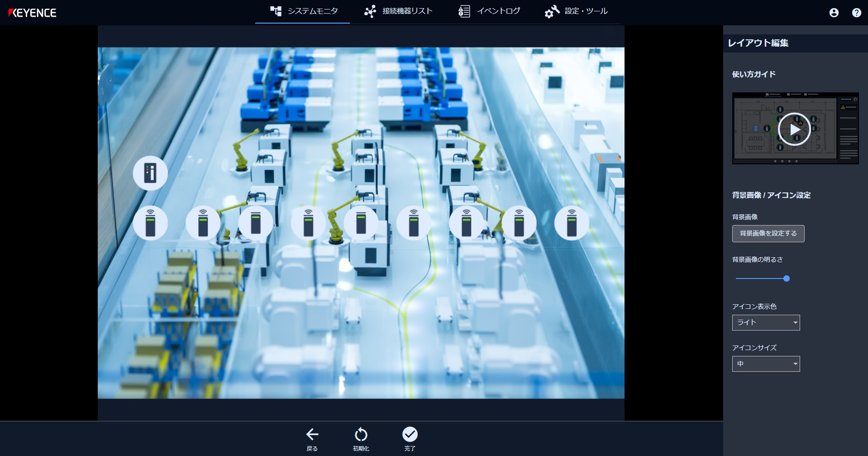The image size is (868, 456).
Task: Open the user account icon in the top bar
Action: pos(834,13)
